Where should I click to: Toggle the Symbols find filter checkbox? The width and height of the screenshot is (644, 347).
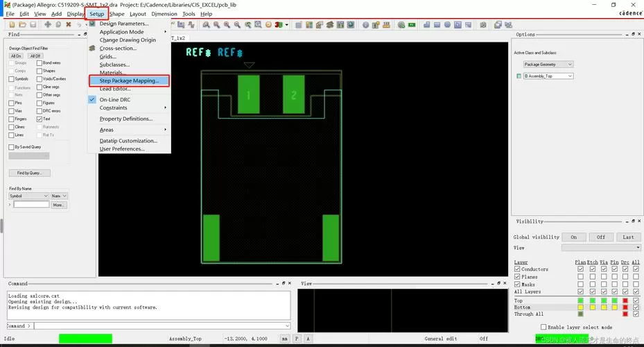(x=12, y=79)
